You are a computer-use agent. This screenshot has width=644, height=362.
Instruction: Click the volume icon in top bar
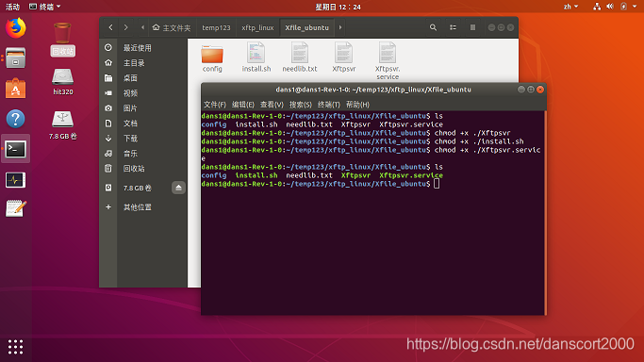[610, 7]
